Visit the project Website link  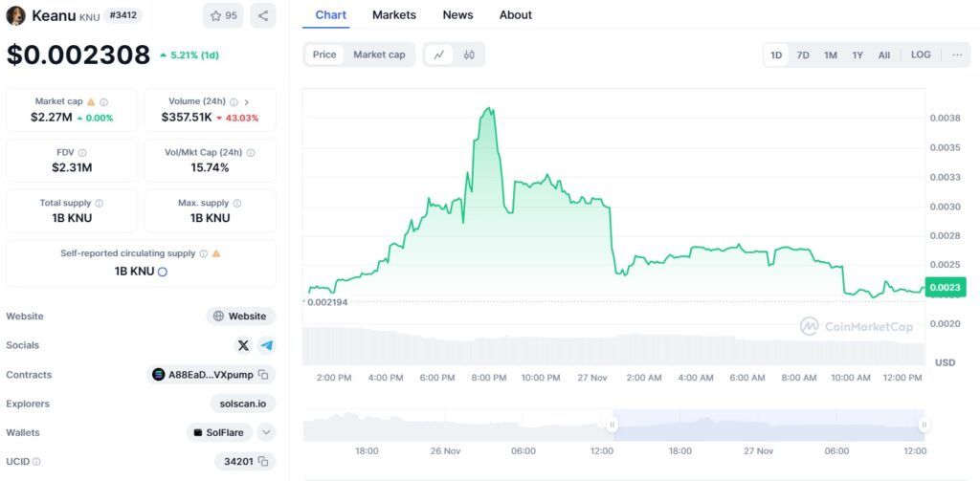(240, 317)
